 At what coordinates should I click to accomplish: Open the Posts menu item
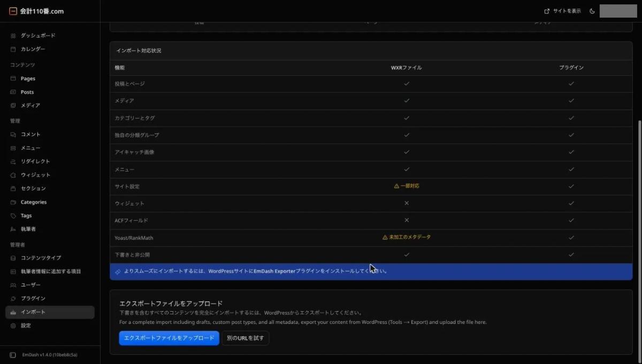50,92
